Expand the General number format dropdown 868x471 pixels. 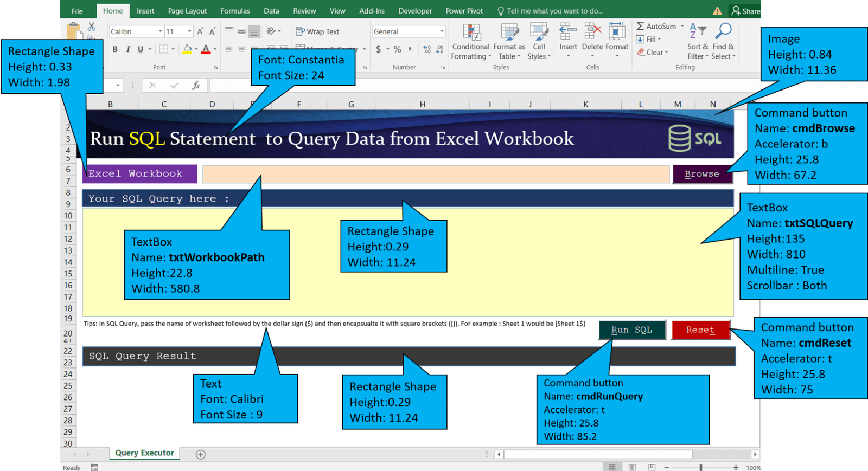(x=442, y=32)
